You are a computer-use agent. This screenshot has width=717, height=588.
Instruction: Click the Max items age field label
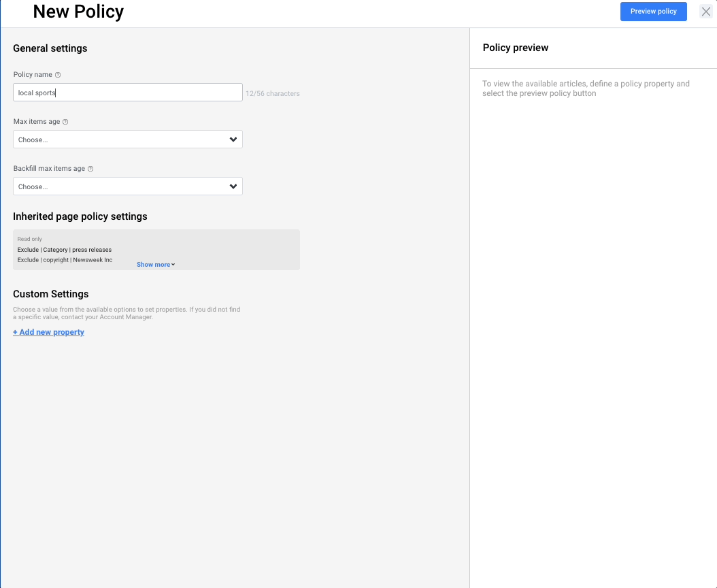[x=37, y=122]
